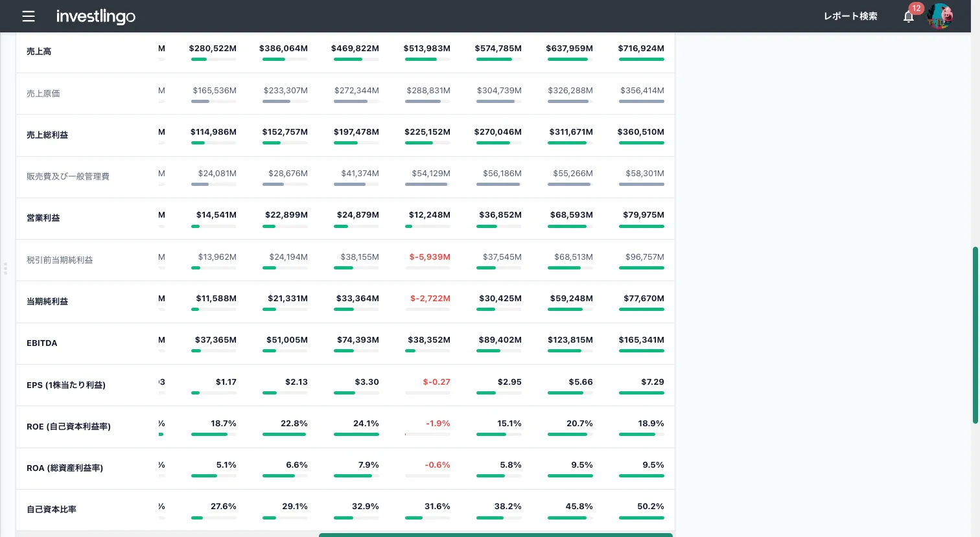
Task: Click the $716,924M revenue cell
Action: click(x=641, y=49)
